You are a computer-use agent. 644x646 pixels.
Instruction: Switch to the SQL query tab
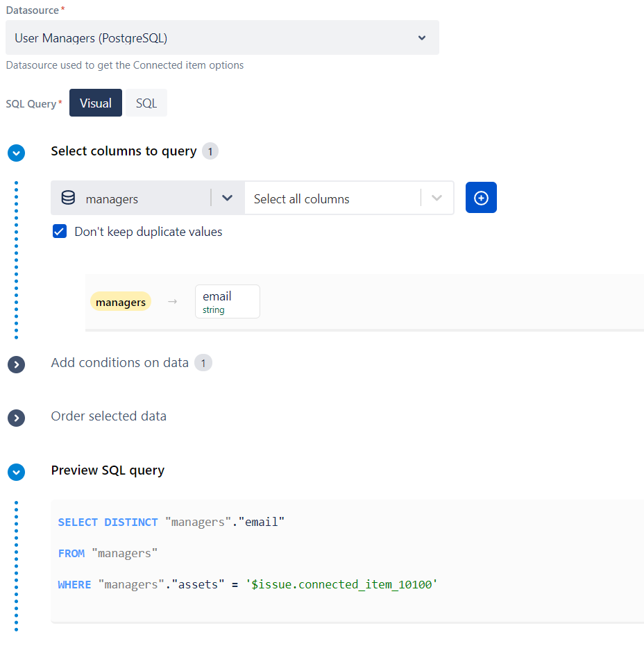146,103
